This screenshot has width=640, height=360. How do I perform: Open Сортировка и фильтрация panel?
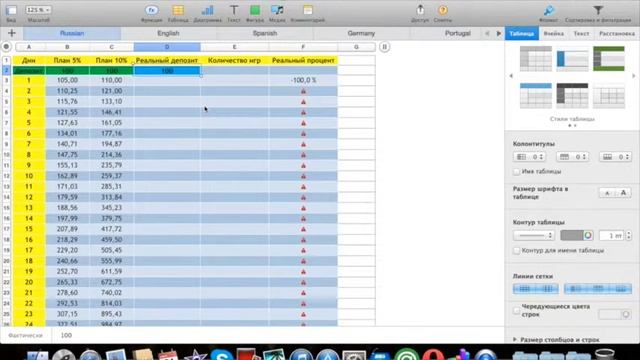(598, 12)
